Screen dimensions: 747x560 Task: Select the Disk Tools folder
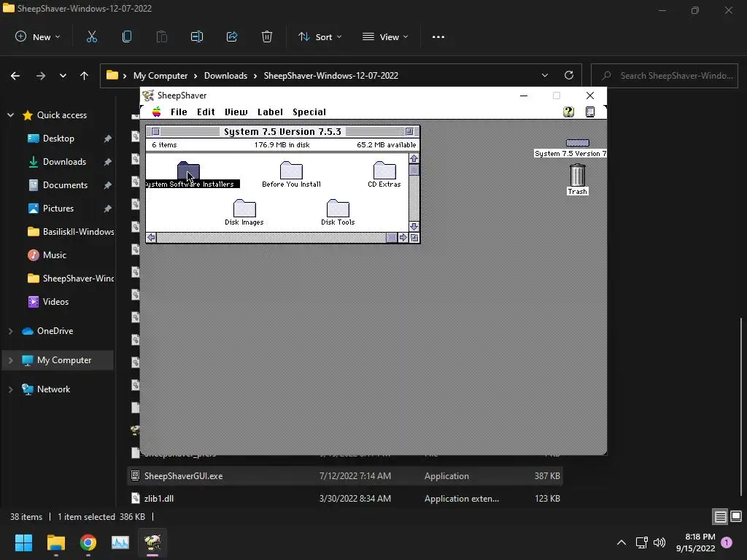pos(338,208)
